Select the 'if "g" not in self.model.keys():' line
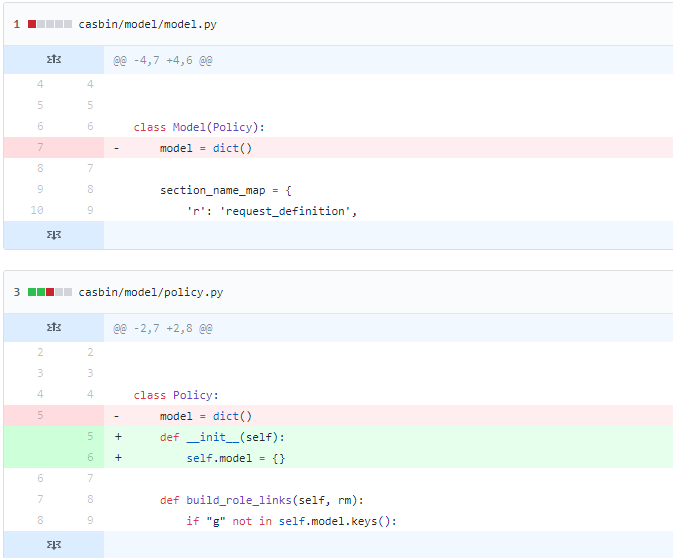Screen dimensions: 673x558 coord(291,521)
